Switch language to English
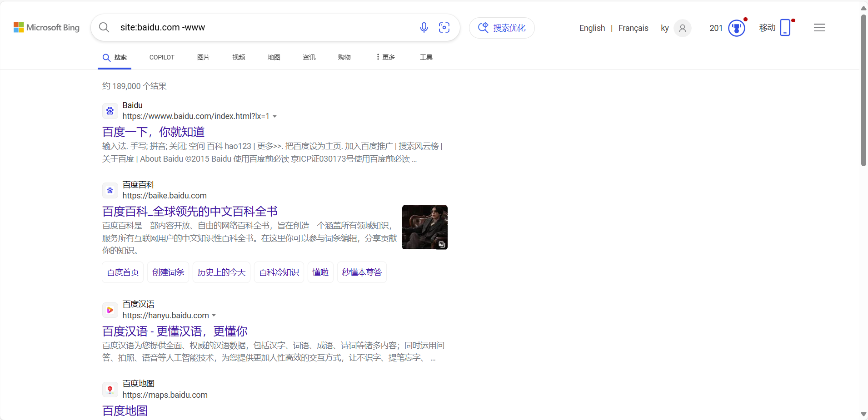Viewport: 868px width, 420px height. [592, 28]
